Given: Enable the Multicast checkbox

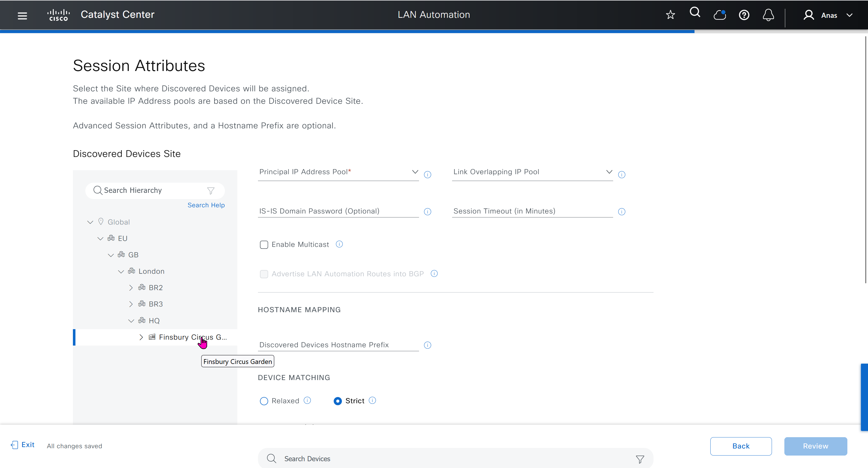Looking at the screenshot, I should [x=264, y=244].
